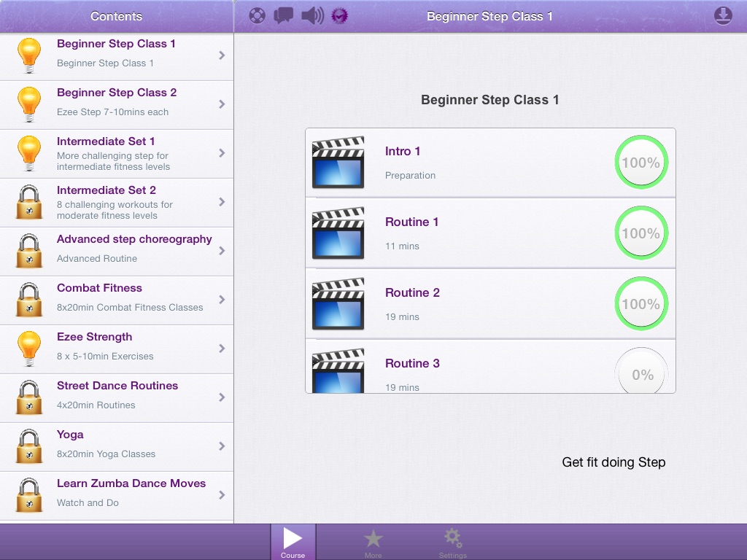Select 'Ezee Step 7-10mins each' subtitle
This screenshot has width=747, height=560.
(112, 112)
